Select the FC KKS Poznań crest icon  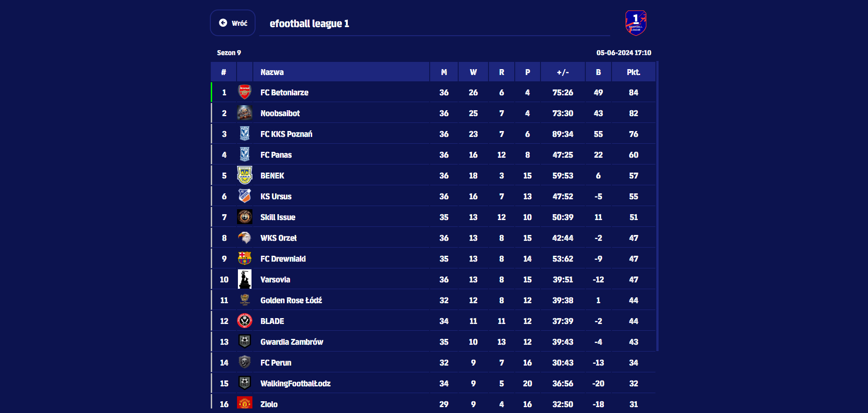pos(245,134)
